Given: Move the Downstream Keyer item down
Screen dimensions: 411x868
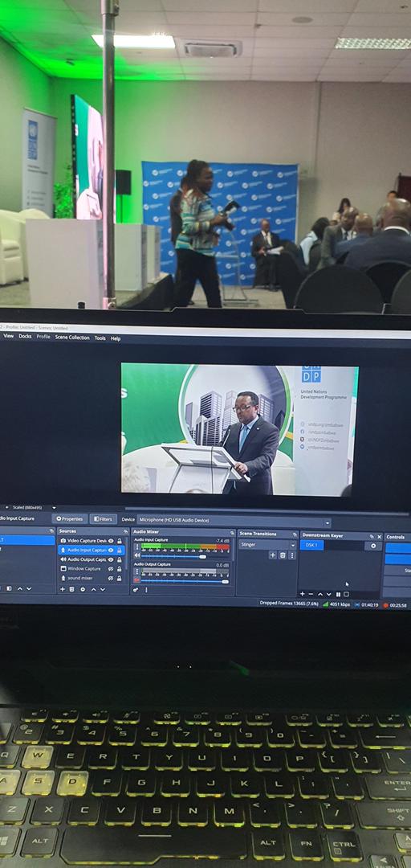Looking at the screenshot, I should 329,594.
